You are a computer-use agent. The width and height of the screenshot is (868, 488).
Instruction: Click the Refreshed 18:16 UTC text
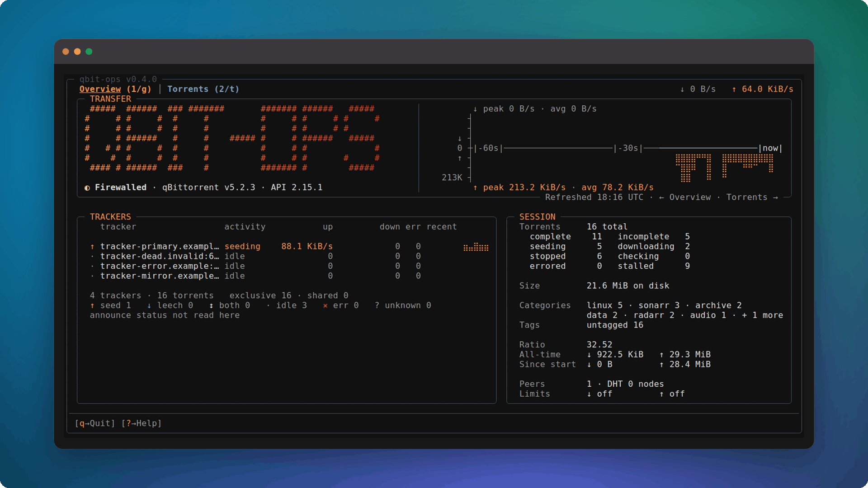click(594, 197)
